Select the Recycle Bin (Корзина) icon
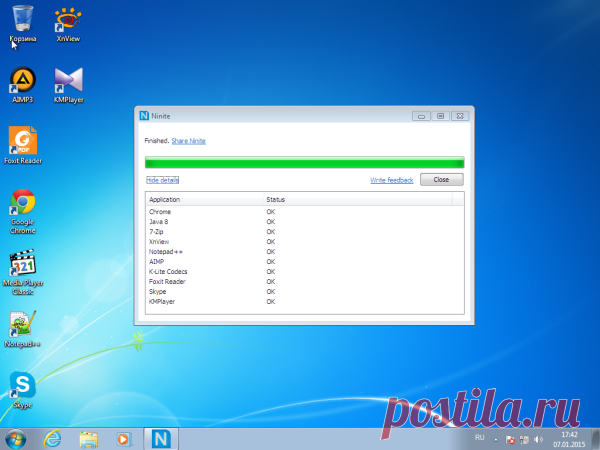This screenshot has width=600, height=450. pos(23,24)
